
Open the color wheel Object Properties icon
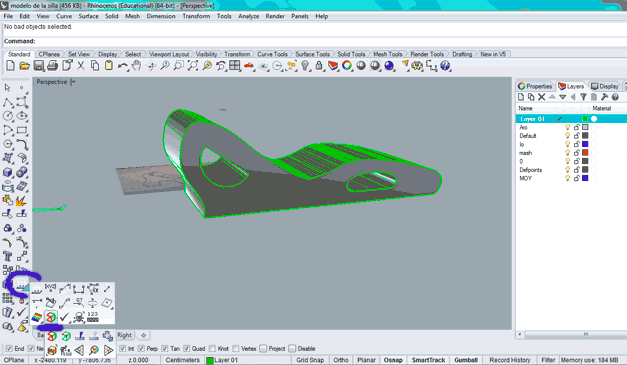pos(347,65)
